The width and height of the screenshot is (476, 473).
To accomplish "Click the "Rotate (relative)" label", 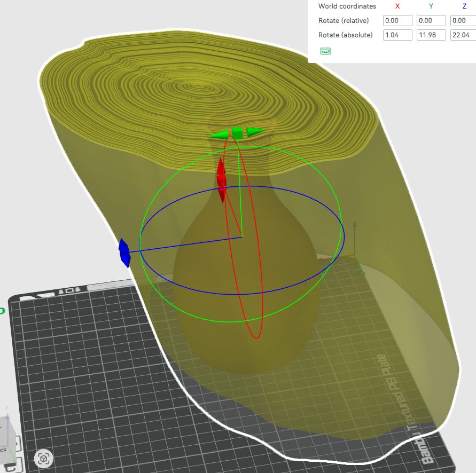I will pos(344,21).
